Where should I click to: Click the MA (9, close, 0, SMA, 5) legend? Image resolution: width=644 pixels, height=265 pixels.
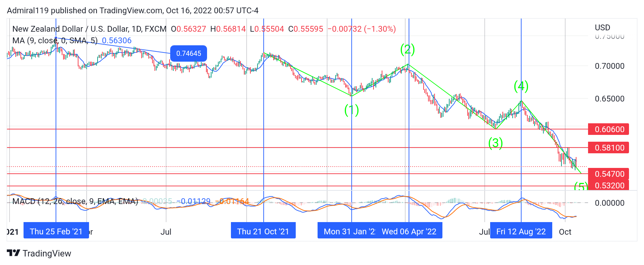(55, 41)
